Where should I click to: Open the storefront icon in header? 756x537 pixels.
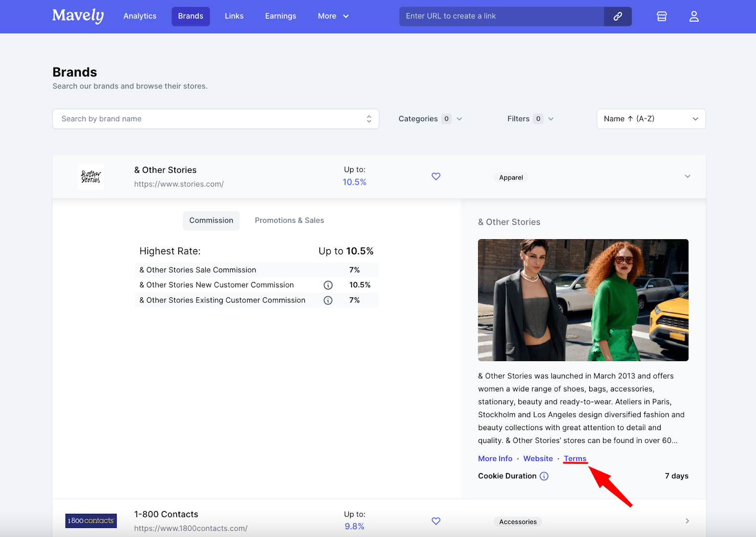point(661,17)
